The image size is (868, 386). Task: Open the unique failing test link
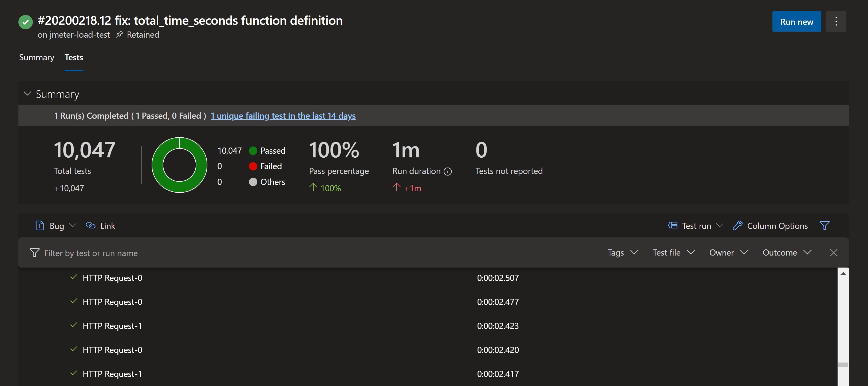(283, 116)
